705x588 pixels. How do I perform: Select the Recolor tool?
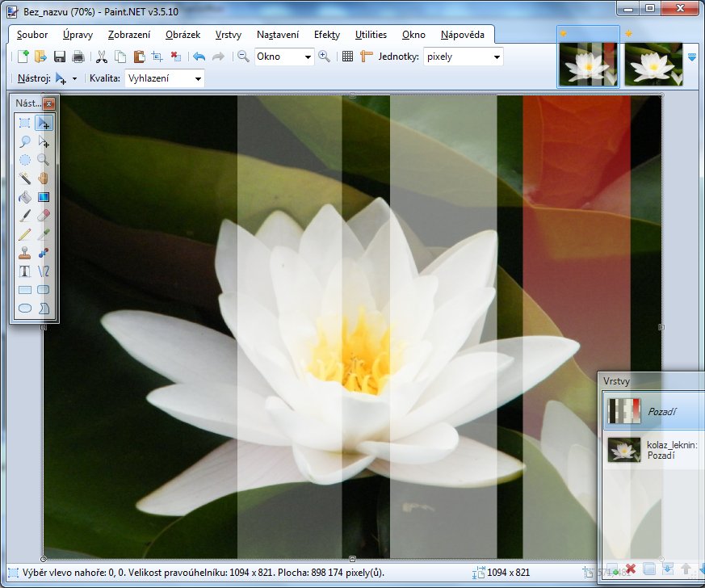tap(44, 253)
